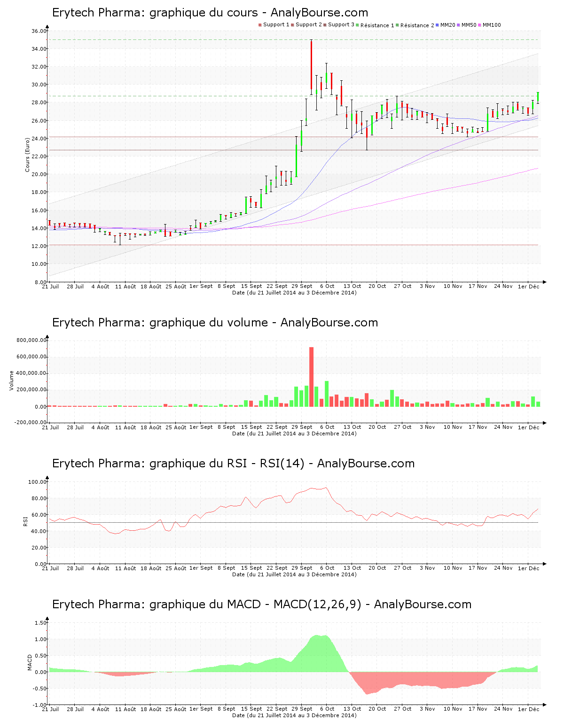Click the 400,000.00 volume axis value

(x=31, y=373)
